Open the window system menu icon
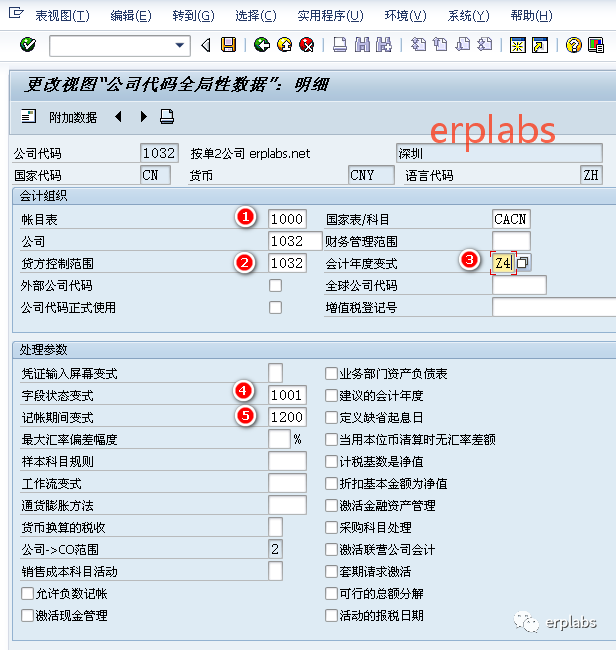 point(16,14)
